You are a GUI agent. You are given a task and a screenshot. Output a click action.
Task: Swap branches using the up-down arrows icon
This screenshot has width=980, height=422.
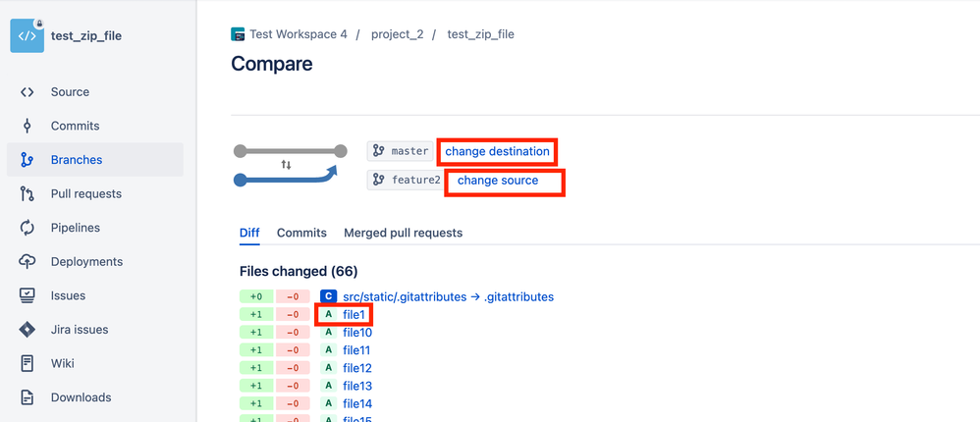coord(287,165)
